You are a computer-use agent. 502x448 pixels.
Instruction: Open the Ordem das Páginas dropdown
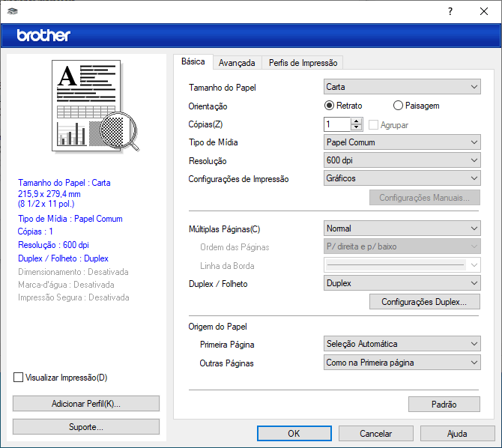[x=402, y=246]
